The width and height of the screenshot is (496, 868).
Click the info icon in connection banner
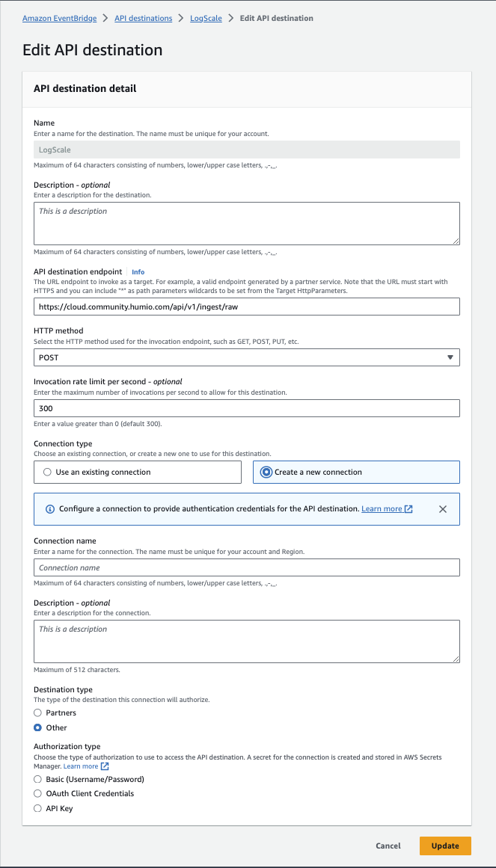(50, 509)
